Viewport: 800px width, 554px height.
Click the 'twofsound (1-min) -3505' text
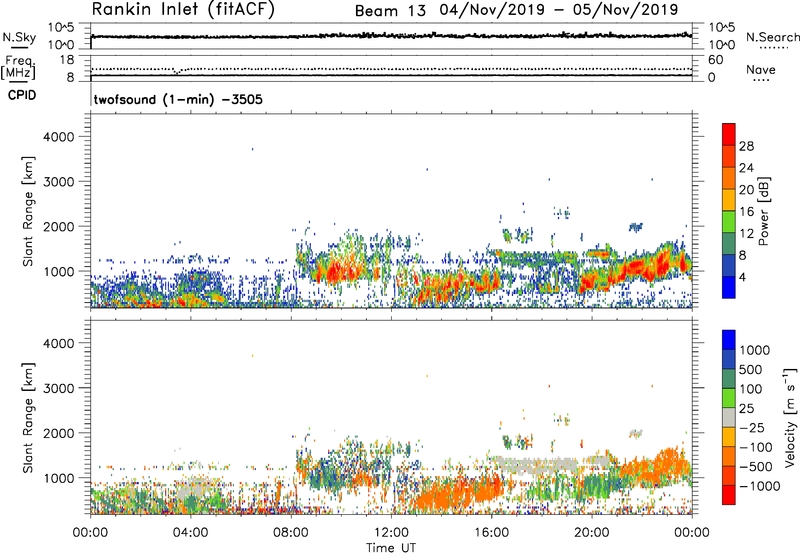[x=178, y=99]
